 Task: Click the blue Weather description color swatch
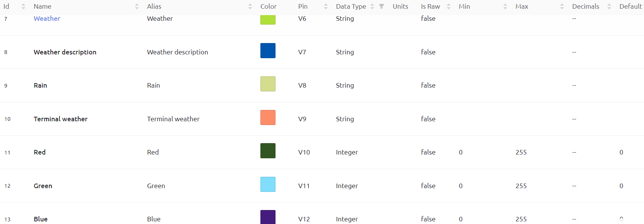(x=268, y=51)
